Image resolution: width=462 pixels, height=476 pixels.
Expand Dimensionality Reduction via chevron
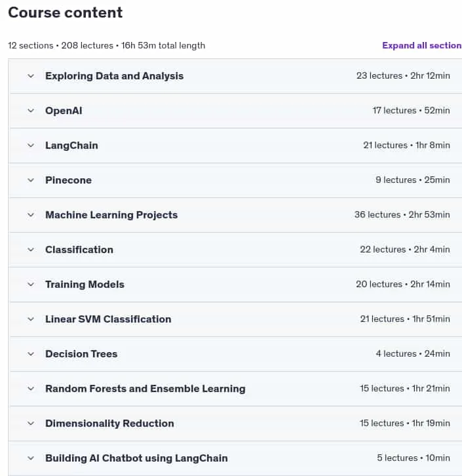coord(31,424)
